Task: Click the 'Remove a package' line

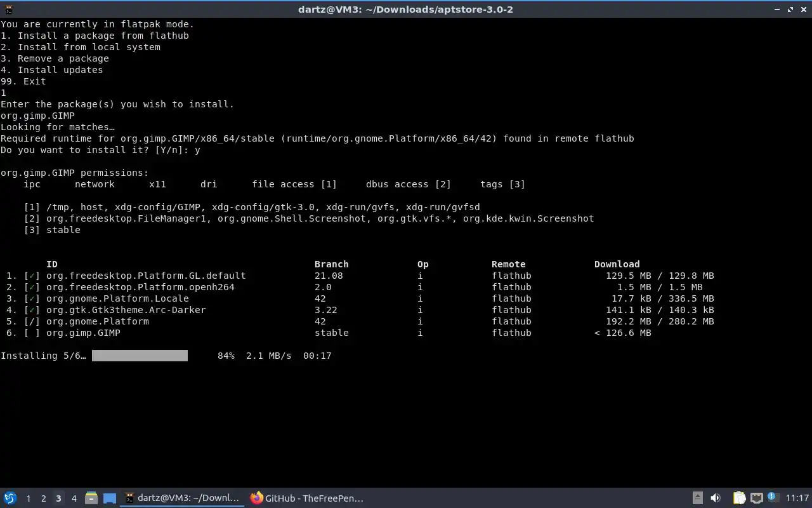Action: click(x=55, y=58)
